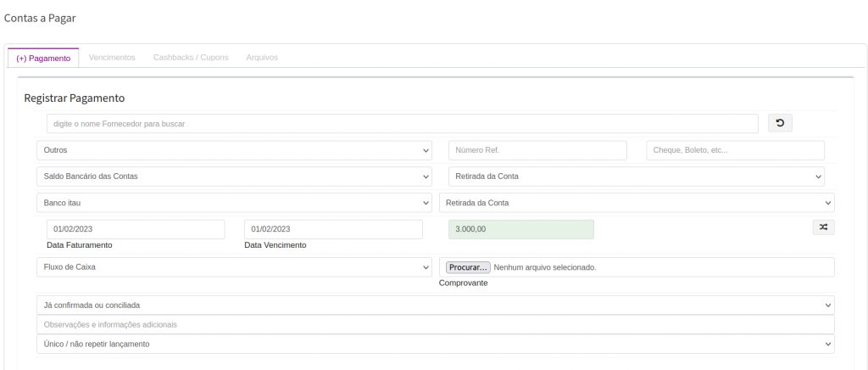Focus the Número Ref. input
The width and height of the screenshot is (868, 370).
tap(537, 150)
